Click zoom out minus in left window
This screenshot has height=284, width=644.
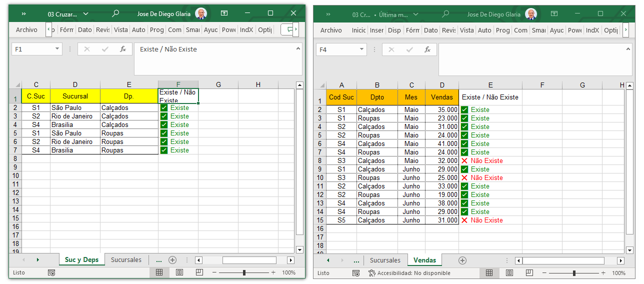pos(214,272)
